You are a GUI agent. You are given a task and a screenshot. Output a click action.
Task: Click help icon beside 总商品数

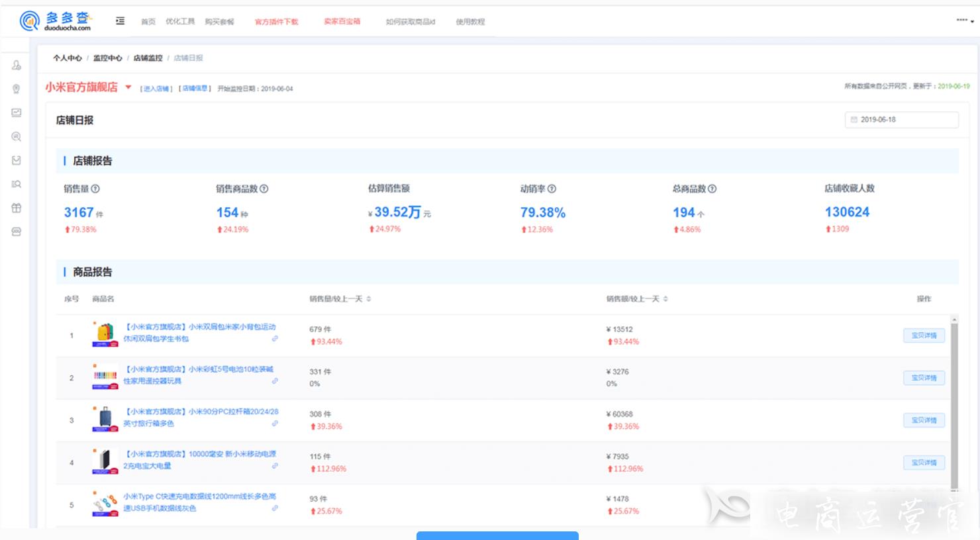(x=712, y=189)
